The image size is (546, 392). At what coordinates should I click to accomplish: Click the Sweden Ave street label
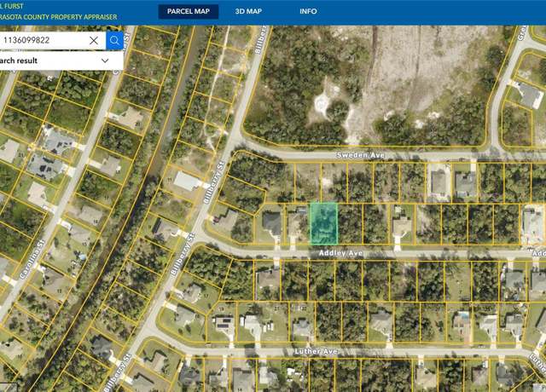coord(360,155)
